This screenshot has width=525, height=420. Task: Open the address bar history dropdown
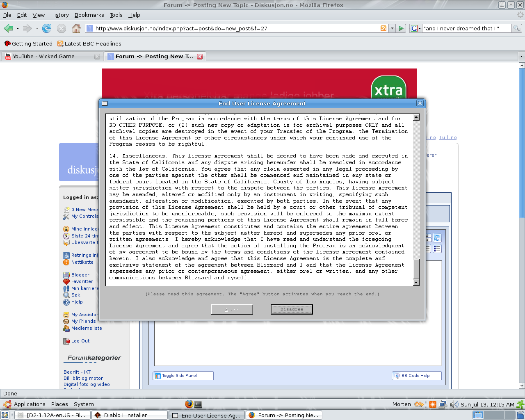(x=392, y=28)
